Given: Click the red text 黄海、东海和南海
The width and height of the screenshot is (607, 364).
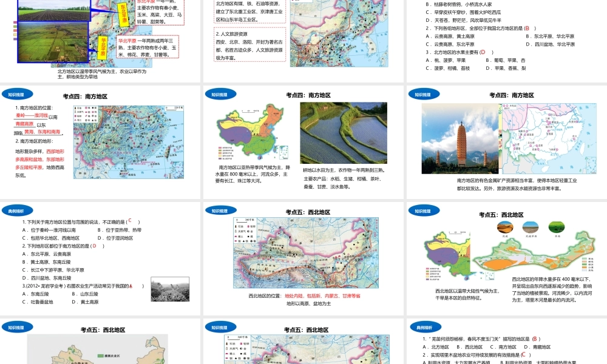Looking at the screenshot, I should click(42, 132).
